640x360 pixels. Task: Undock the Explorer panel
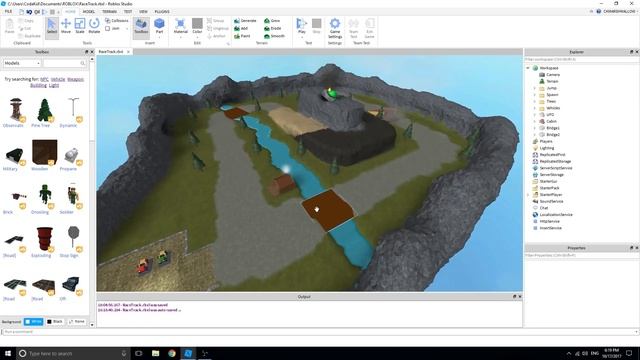tap(631, 52)
